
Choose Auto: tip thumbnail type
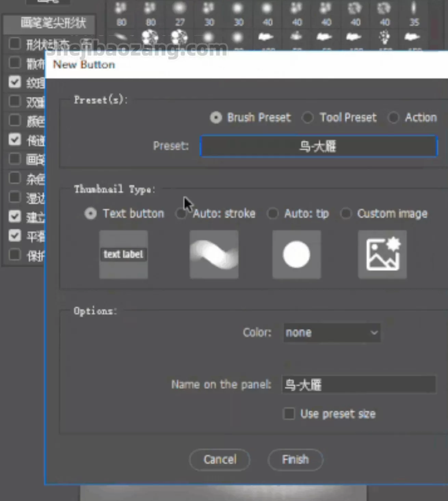273,214
